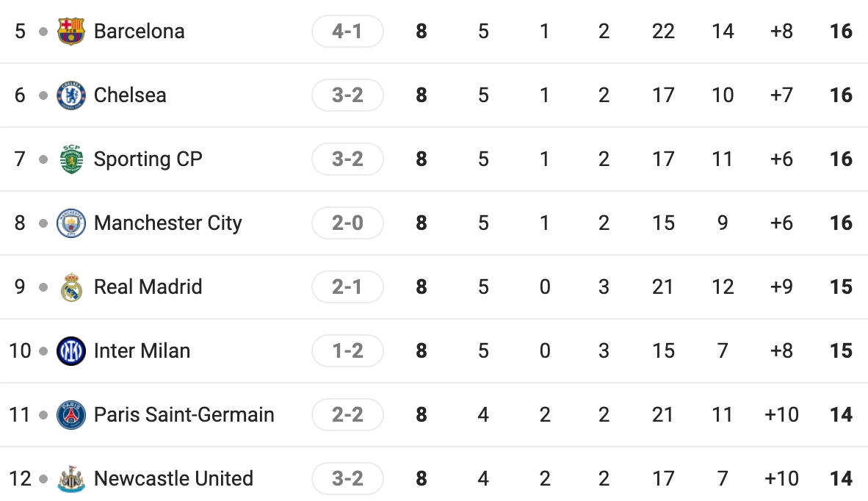Click the Inter Milan crest icon
This screenshot has width=868, height=501.
point(71,351)
